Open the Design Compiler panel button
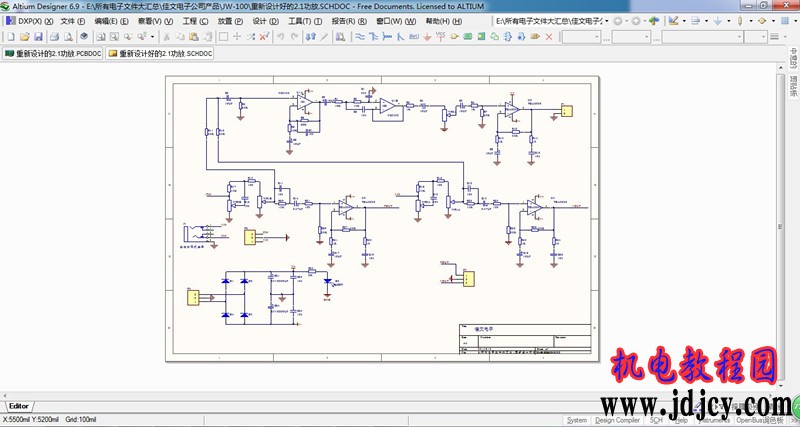The width and height of the screenshot is (800, 427). pyautogui.click(x=617, y=420)
